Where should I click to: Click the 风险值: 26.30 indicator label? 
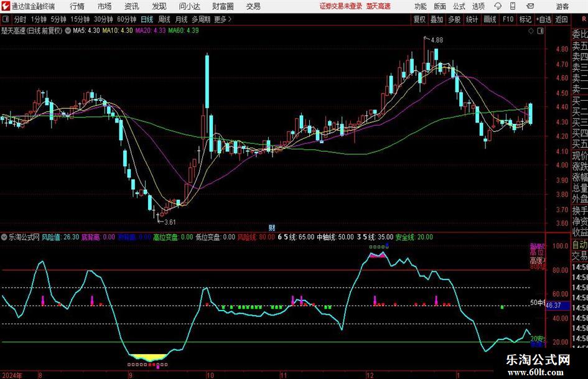click(60, 237)
